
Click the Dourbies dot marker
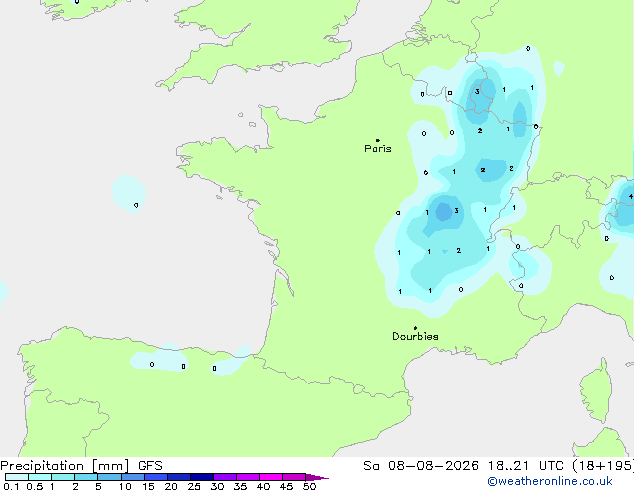(415, 328)
